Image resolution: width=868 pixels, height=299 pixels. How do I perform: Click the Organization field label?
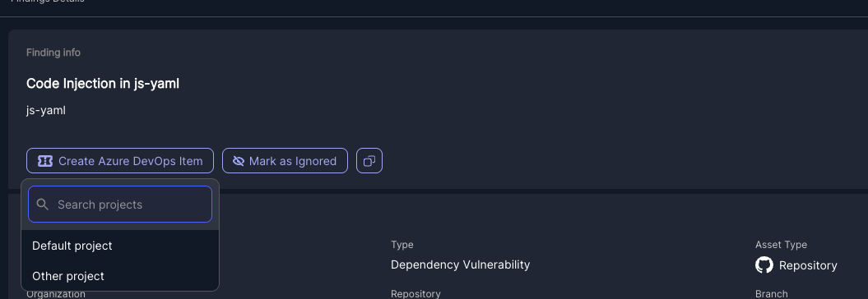[56, 294]
